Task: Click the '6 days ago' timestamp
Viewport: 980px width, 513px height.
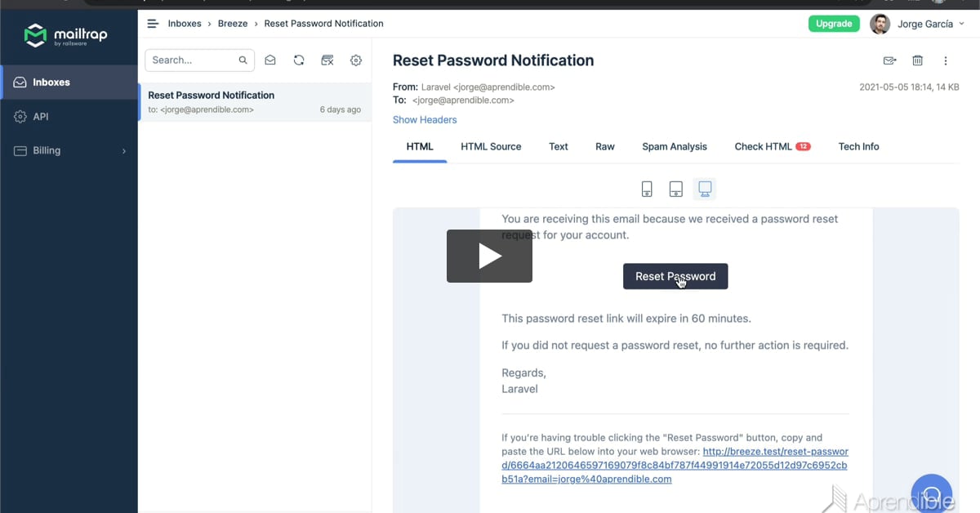Action: point(340,109)
